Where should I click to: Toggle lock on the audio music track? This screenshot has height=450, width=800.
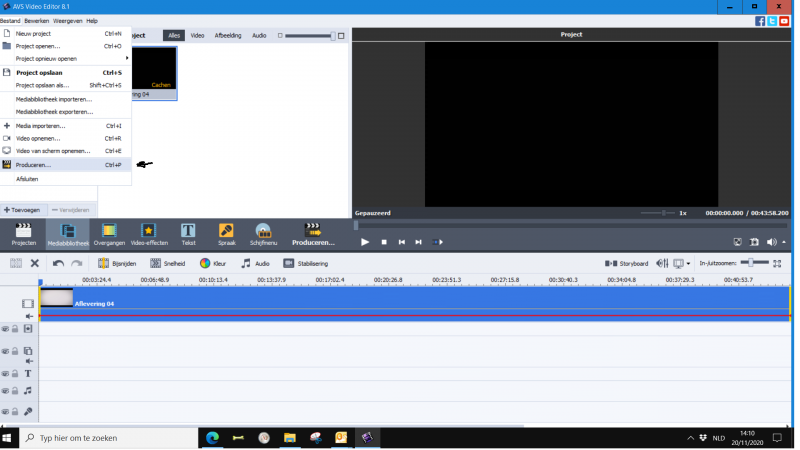[15, 391]
